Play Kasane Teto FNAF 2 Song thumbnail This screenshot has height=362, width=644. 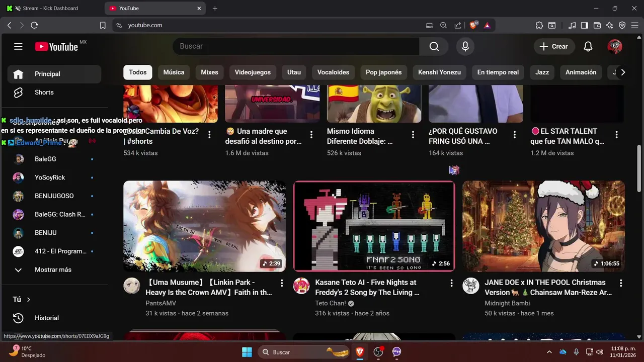coord(374,226)
